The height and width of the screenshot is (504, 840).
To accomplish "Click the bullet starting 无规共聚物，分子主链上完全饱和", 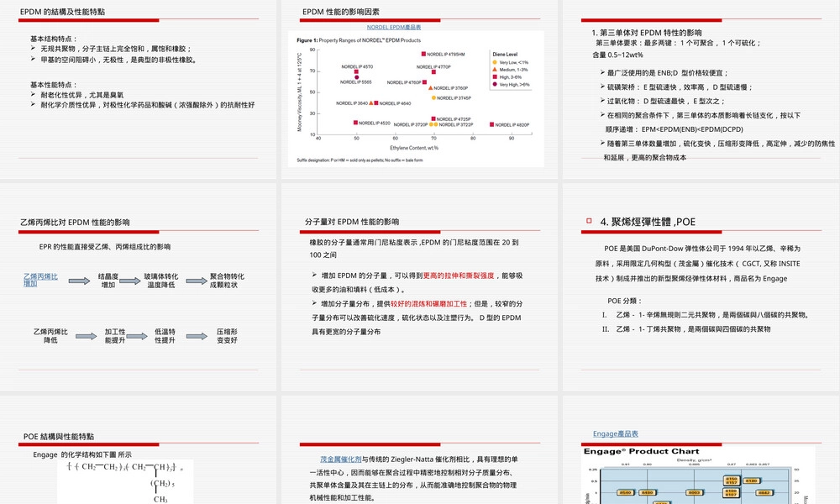I will click(116, 49).
